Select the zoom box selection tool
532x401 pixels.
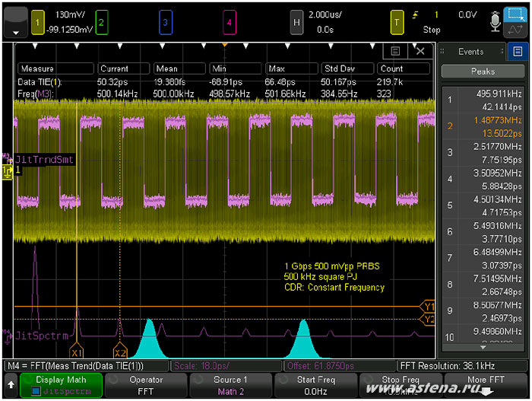515,14
